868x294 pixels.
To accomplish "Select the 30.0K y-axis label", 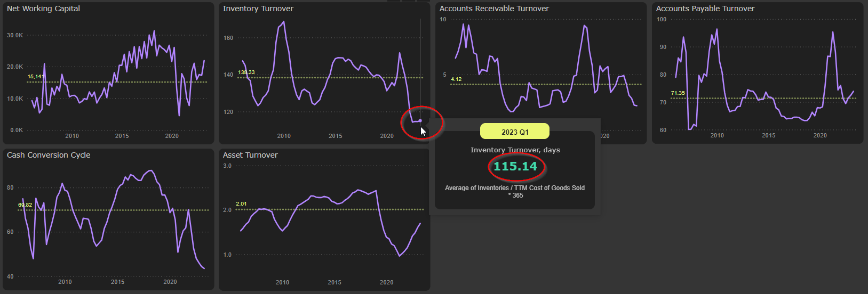I will click(15, 35).
